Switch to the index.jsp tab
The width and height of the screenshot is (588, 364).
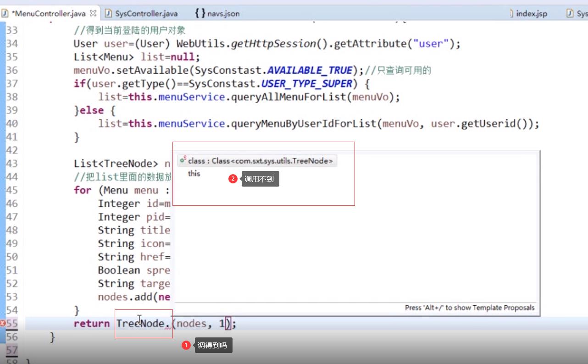(x=528, y=14)
